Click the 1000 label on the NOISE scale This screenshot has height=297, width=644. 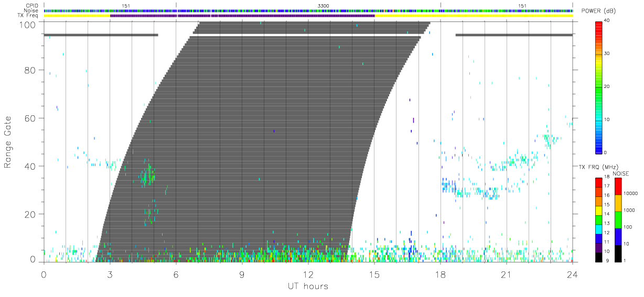629,211
